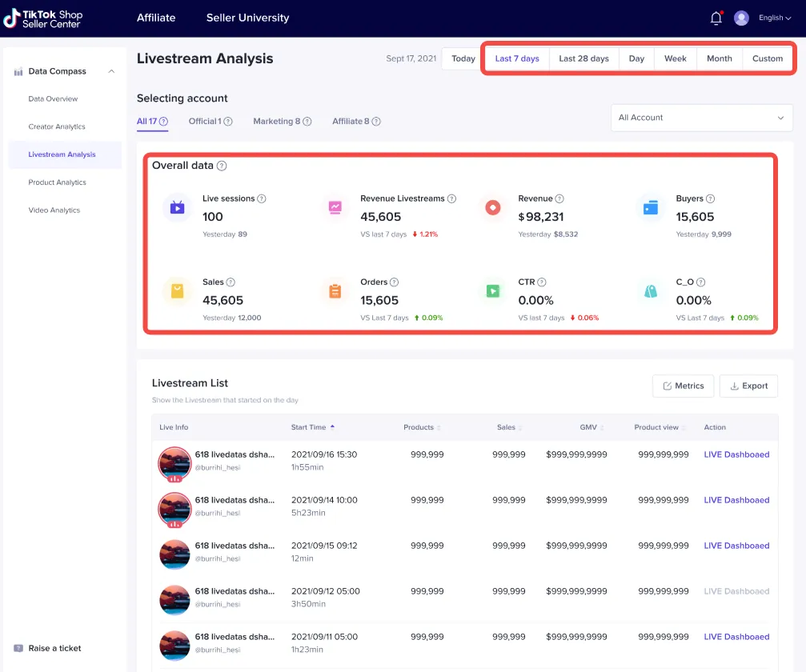
Task: Click the TikTok Shop Seller Center logo
Action: tap(43, 18)
